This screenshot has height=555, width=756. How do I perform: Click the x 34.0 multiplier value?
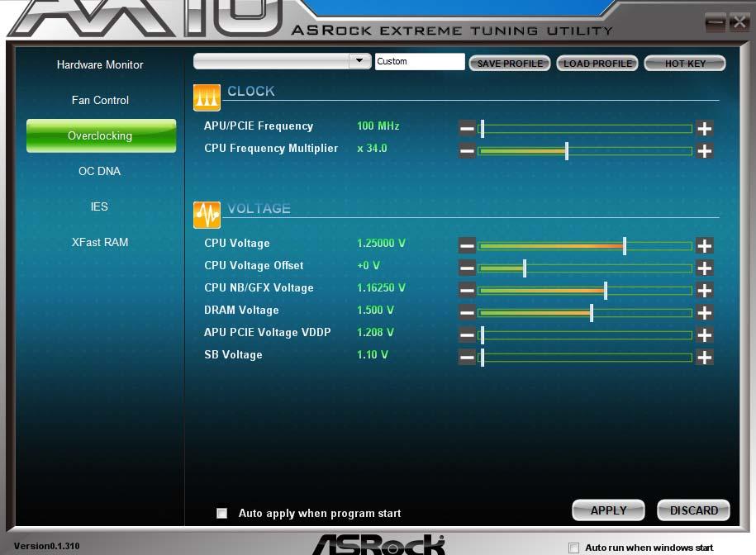[372, 149]
